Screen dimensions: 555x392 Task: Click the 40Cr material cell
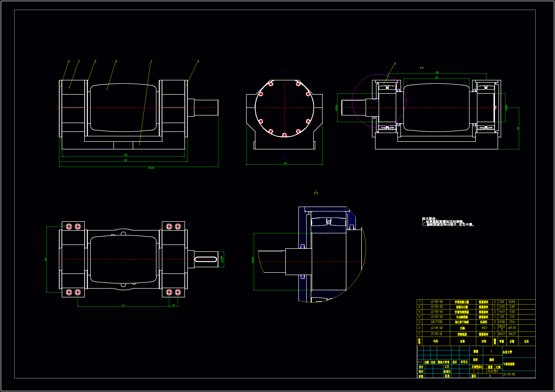[484, 328]
